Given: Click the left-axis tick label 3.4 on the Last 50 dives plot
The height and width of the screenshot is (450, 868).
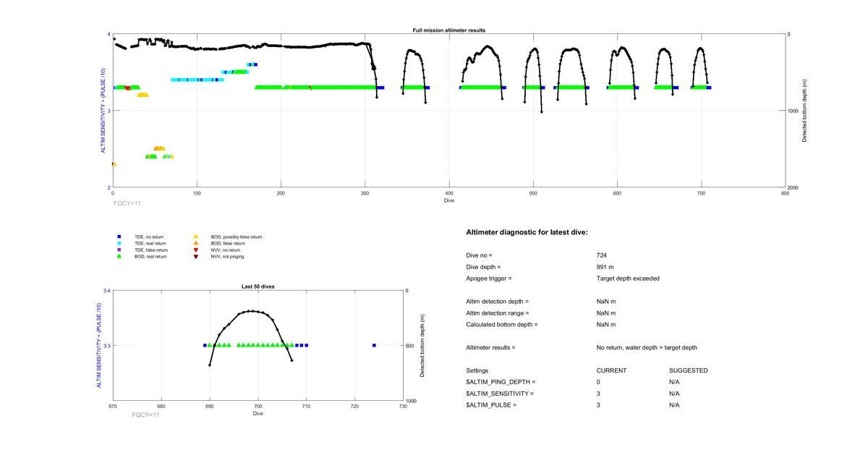Looking at the screenshot, I should click(x=107, y=291).
